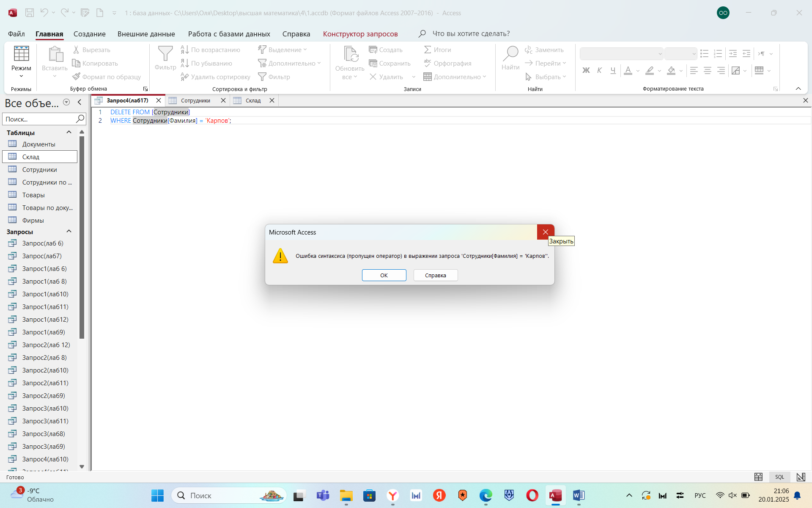This screenshot has width=812, height=508.
Task: Click the Создать record icon
Action: (373, 50)
